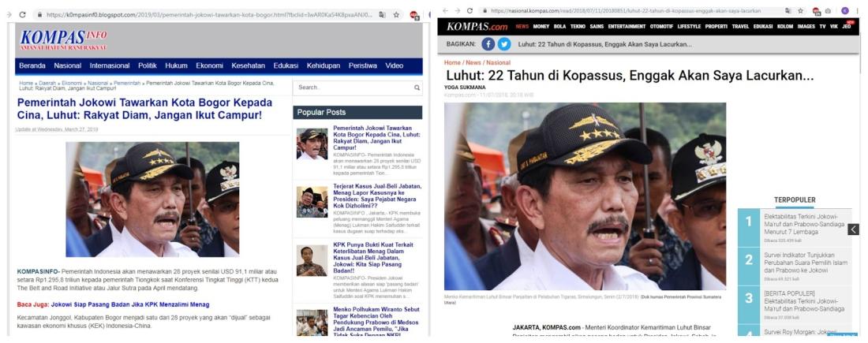Click the padlock icon beside the nasional.kompas.com URL
868x343 pixels.
pos(485,10)
